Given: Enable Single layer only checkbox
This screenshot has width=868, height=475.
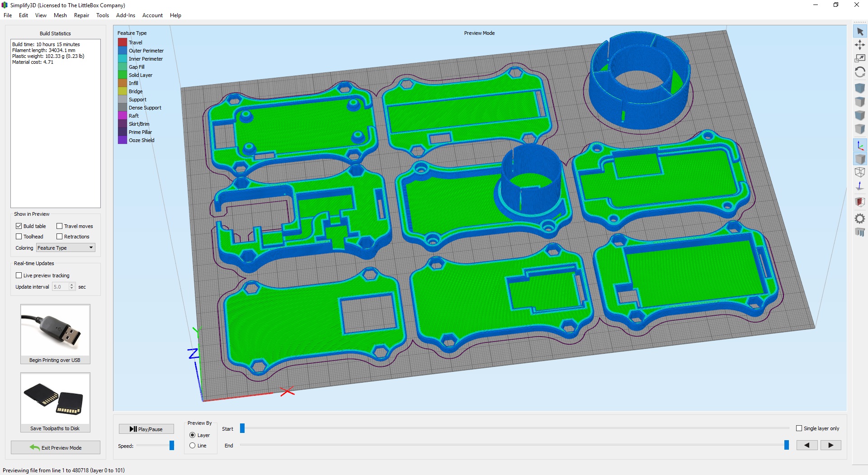Looking at the screenshot, I should [799, 428].
